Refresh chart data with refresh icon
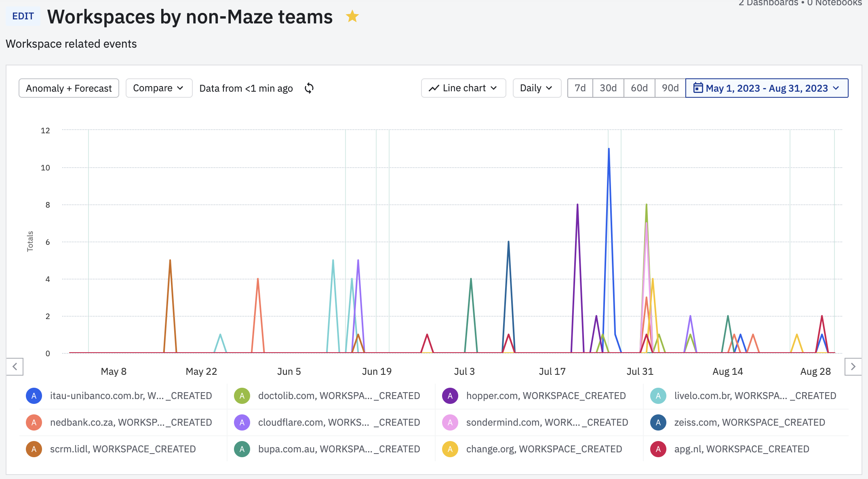868x479 pixels. (309, 88)
